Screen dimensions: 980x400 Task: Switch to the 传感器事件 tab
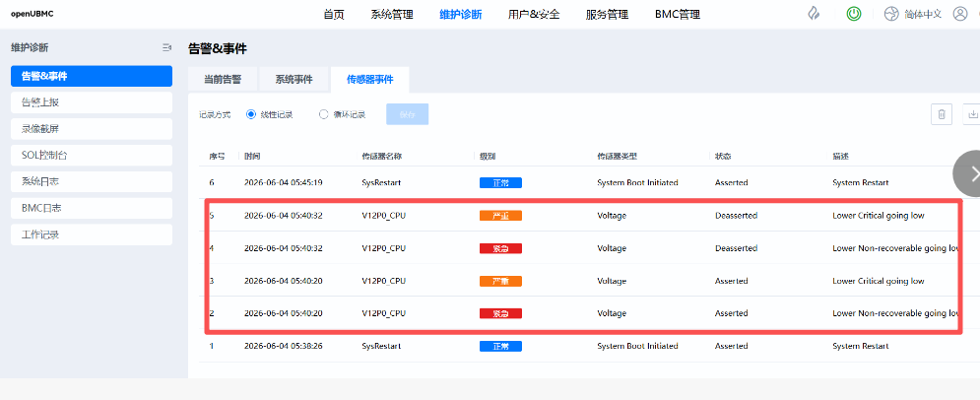tap(370, 80)
